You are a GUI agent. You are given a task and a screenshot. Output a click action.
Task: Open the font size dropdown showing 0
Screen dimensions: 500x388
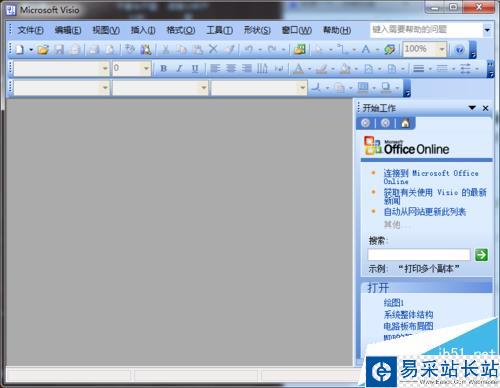[146, 69]
